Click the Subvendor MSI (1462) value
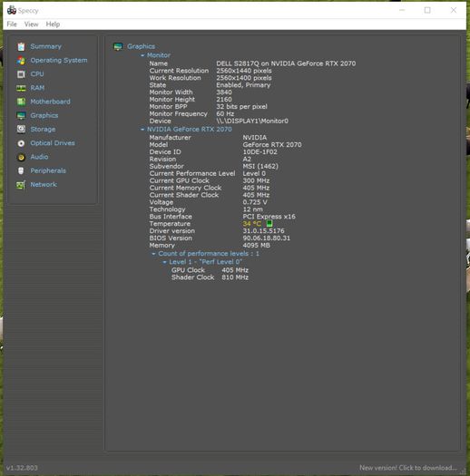Image resolution: width=470 pixels, height=476 pixels. pyautogui.click(x=260, y=166)
